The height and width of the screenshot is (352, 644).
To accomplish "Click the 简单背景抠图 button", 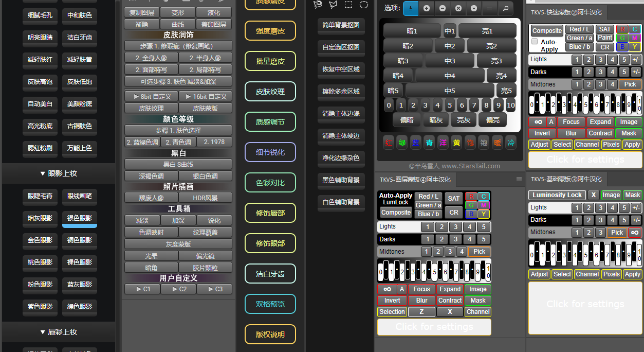I will click(x=341, y=25).
